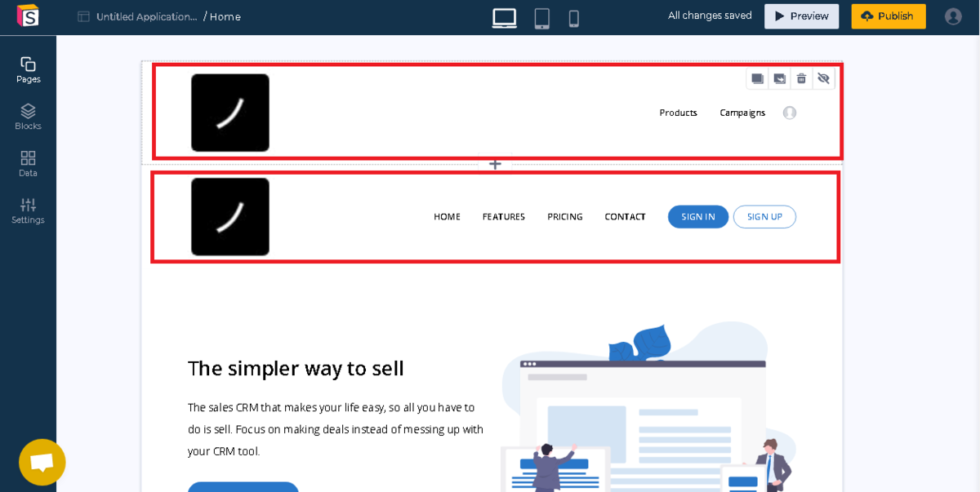Screen dimensions: 980x492
Task: Delete the selected header block
Action: pyautogui.click(x=801, y=78)
